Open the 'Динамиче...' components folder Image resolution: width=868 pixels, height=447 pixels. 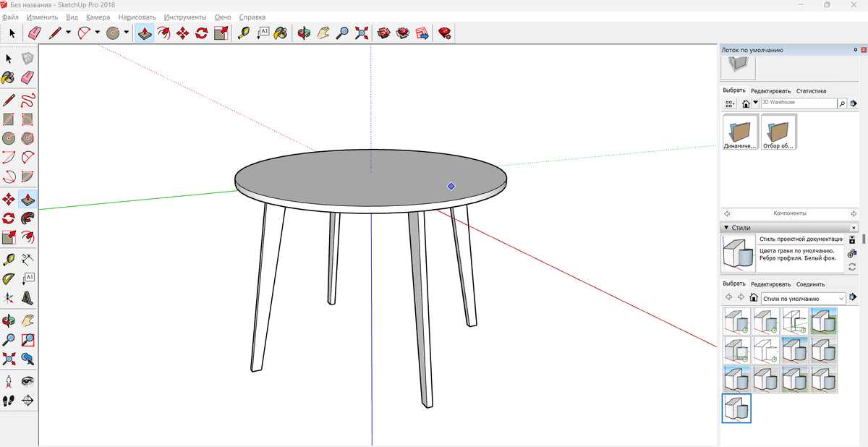point(740,132)
